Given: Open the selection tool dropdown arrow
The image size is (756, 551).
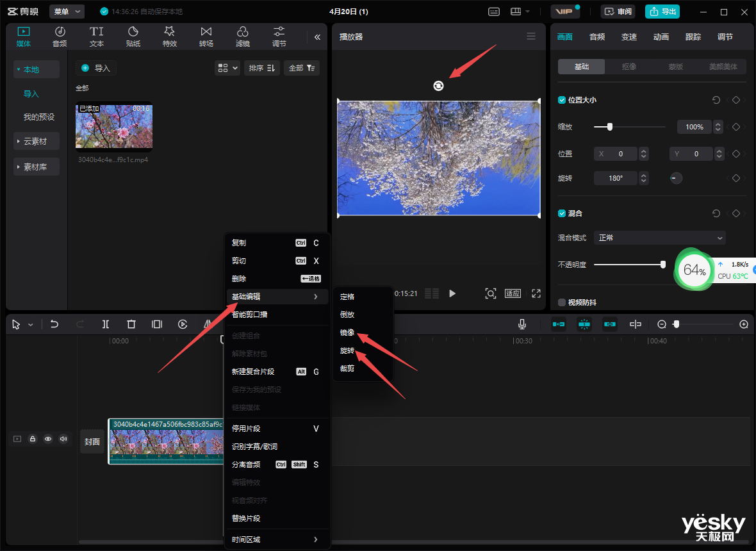Looking at the screenshot, I should point(30,324).
